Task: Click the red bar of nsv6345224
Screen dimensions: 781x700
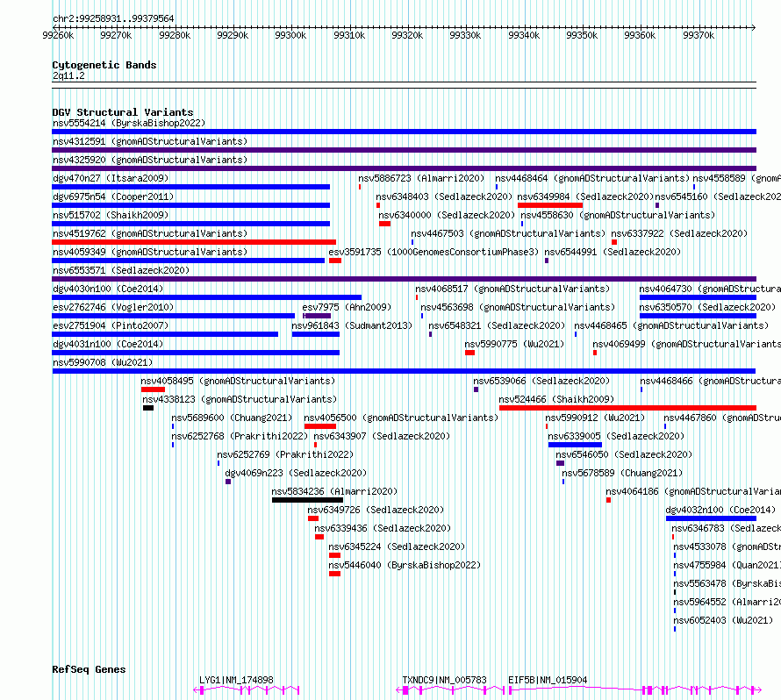Action: coord(334,555)
